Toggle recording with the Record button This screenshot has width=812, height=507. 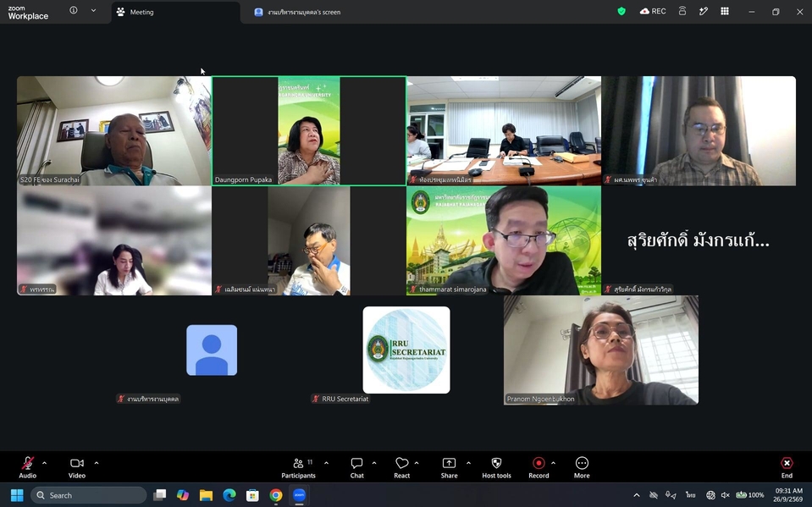click(539, 467)
